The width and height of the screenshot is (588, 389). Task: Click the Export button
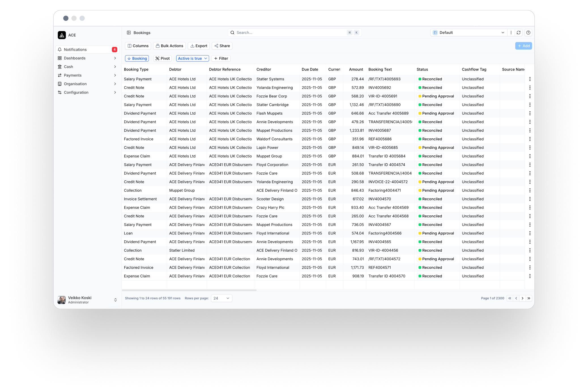point(199,46)
